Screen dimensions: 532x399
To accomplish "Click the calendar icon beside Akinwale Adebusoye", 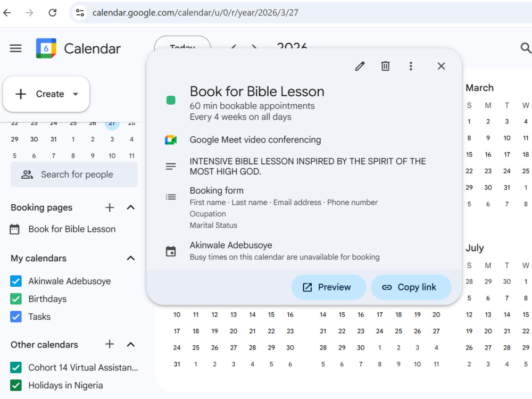I will [x=171, y=252].
